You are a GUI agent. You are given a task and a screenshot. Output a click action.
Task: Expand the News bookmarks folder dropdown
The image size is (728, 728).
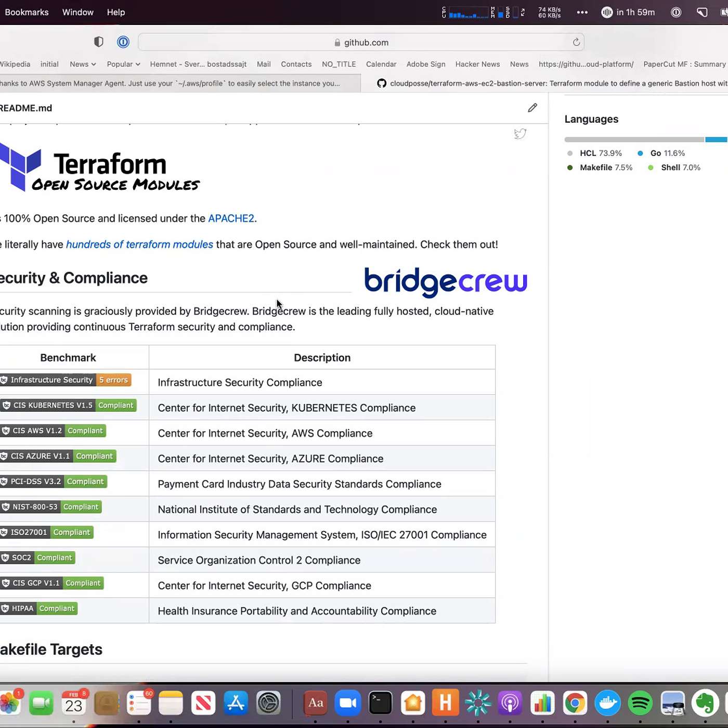[83, 64]
